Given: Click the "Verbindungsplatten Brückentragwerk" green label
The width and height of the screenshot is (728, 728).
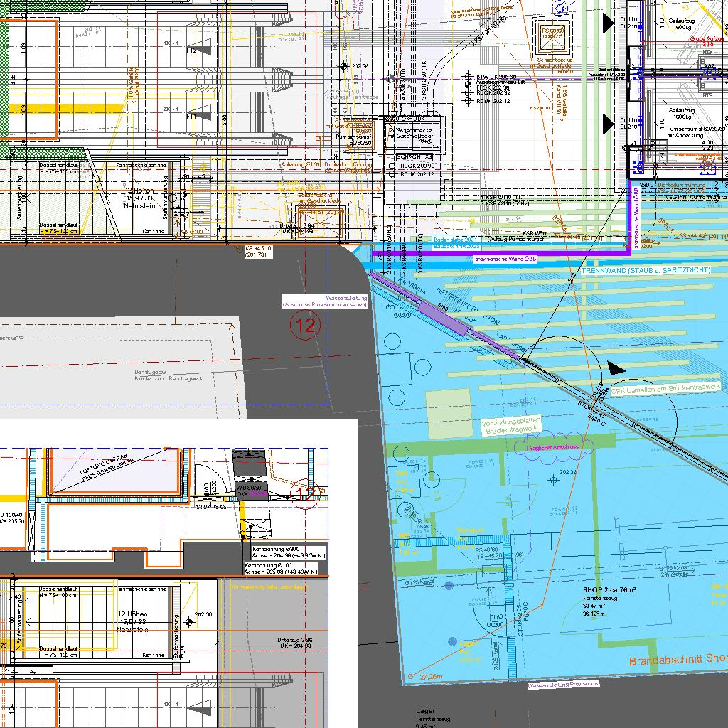Looking at the screenshot, I should tap(511, 427).
